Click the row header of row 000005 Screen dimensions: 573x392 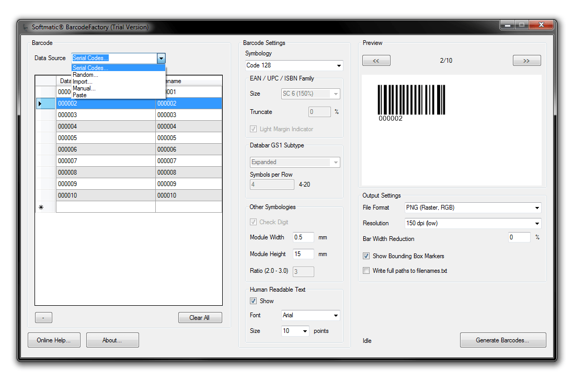(45, 138)
